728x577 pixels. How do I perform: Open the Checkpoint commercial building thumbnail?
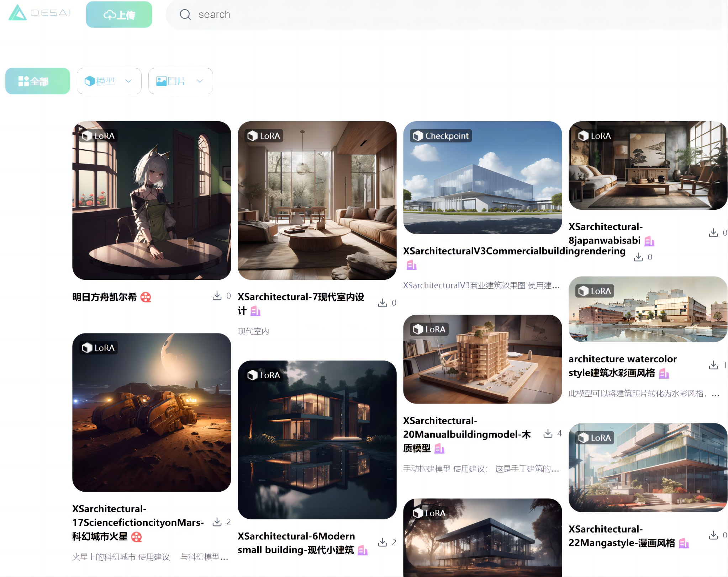pyautogui.click(x=482, y=178)
